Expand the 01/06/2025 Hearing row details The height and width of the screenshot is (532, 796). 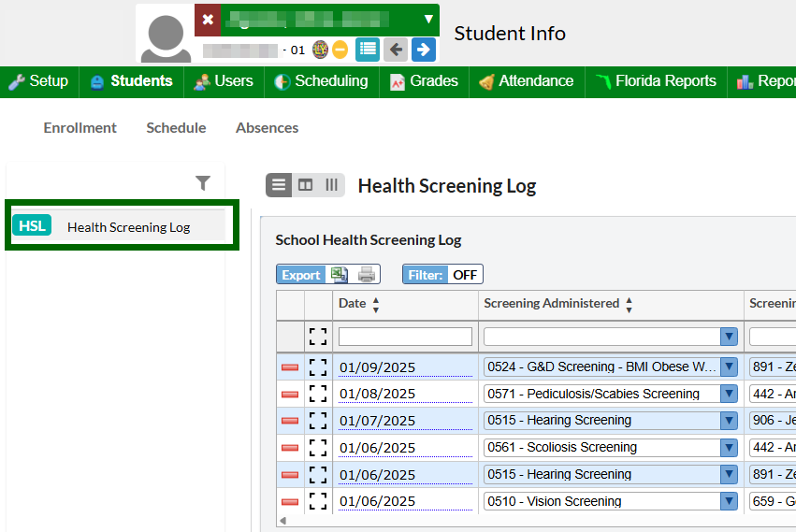318,475
